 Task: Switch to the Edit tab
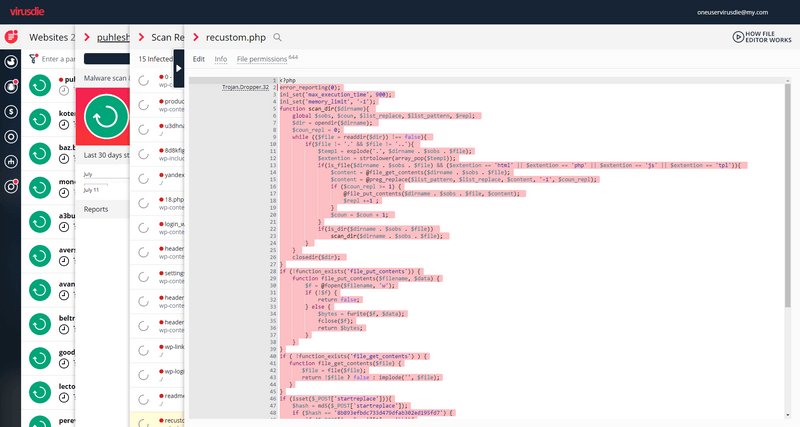point(199,59)
